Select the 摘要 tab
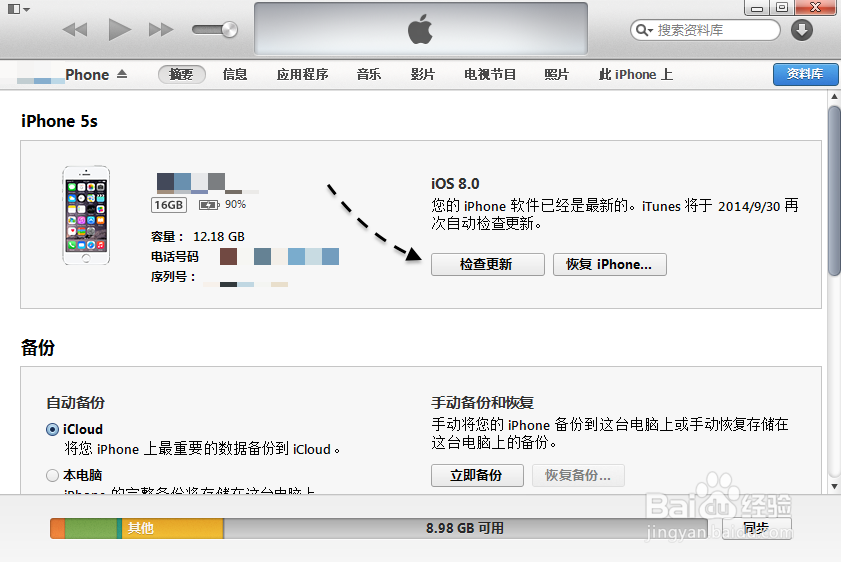841x562 pixels. (181, 75)
